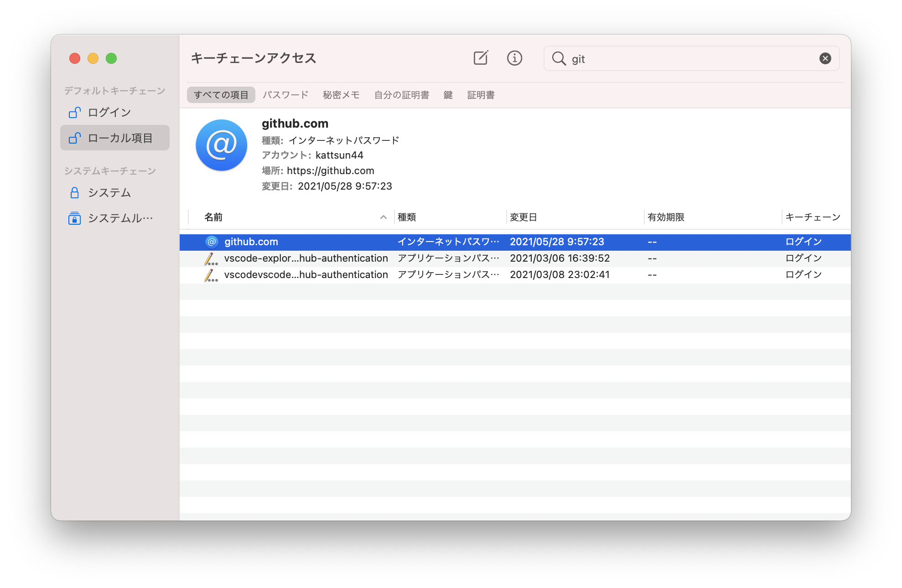Click the github.com account avatar in detail view
This screenshot has height=588, width=902.
coord(221,145)
